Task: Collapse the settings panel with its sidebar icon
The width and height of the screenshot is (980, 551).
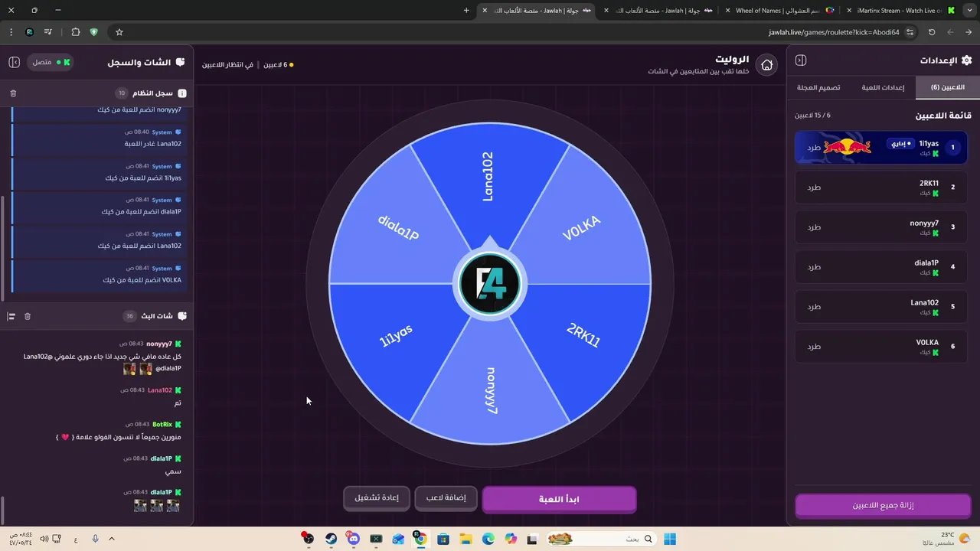Action: click(801, 60)
